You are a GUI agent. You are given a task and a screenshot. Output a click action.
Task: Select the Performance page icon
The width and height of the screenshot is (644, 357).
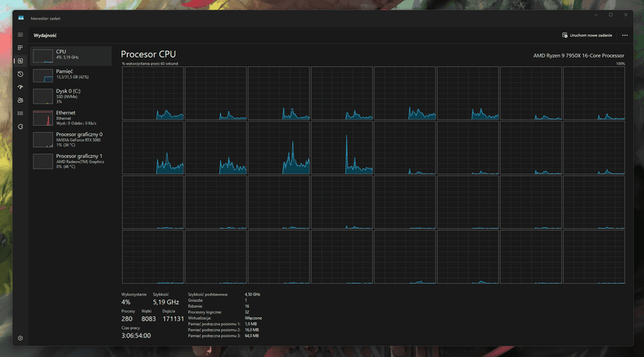(21, 61)
